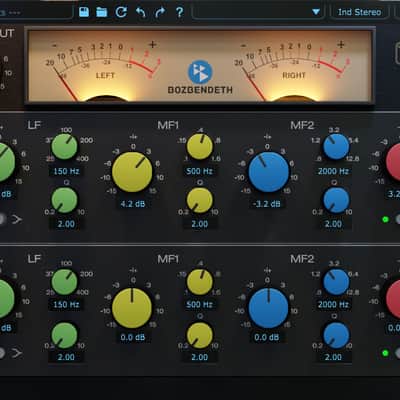
Task: Click the lower strip yellow MF1 frequency knob
Action: coord(200,282)
